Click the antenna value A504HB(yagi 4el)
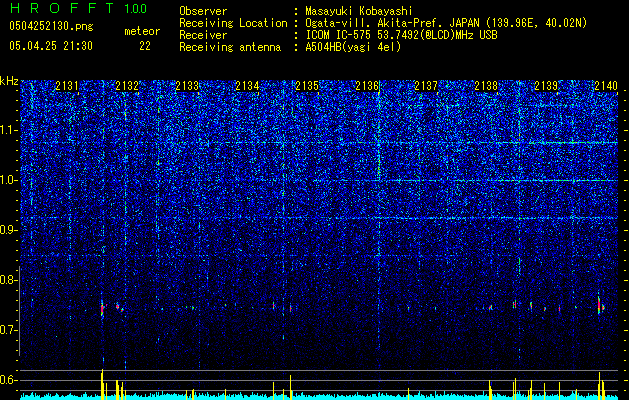The height and width of the screenshot is (400, 629). [x=353, y=47]
